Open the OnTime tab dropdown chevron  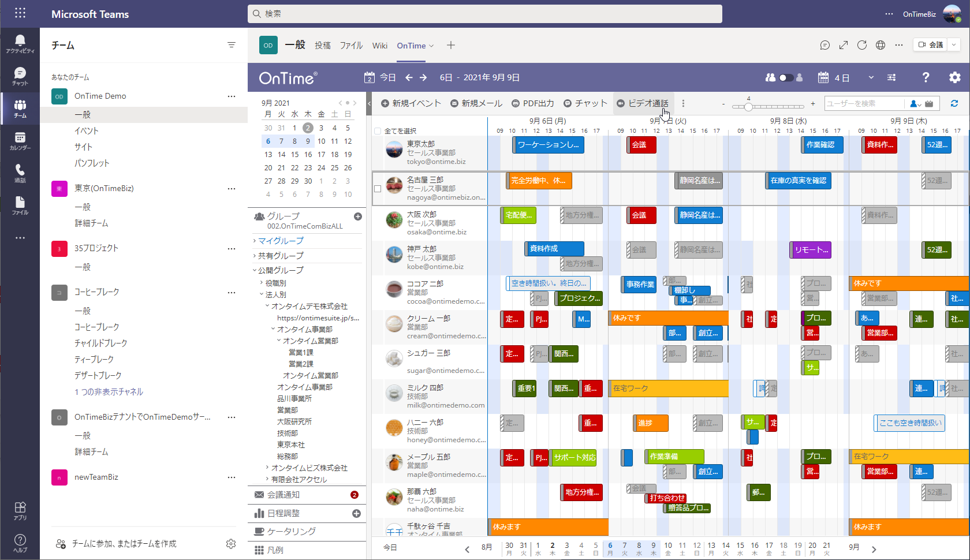tap(431, 46)
